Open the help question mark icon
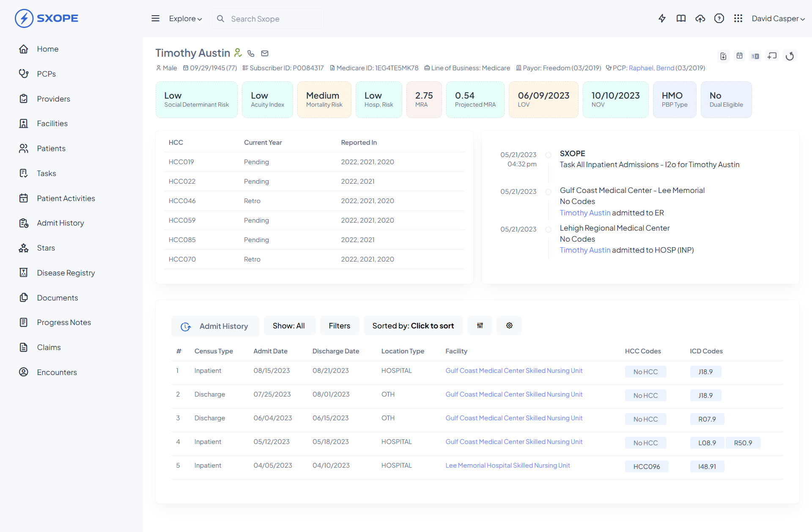Viewport: 812px width, 532px height. [719, 18]
